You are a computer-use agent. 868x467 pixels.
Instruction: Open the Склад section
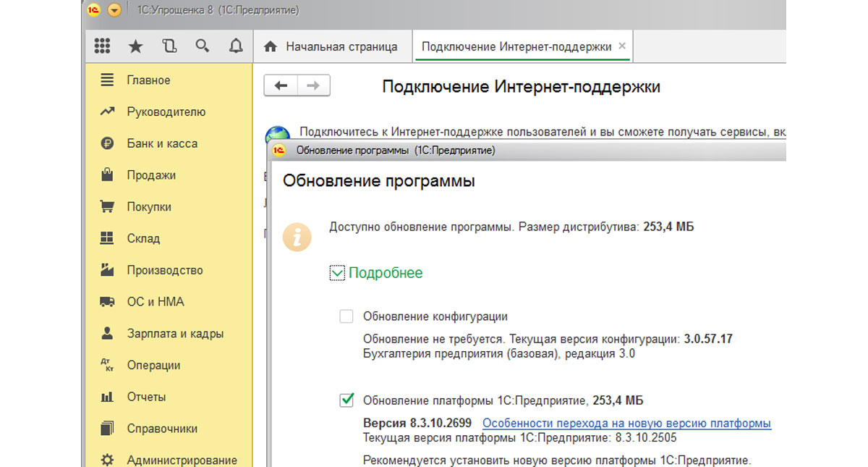169,238
